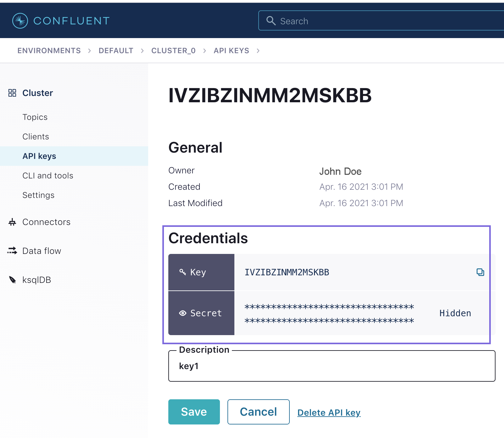Click chevron after CLUSTER_0 breadcrumb

205,51
